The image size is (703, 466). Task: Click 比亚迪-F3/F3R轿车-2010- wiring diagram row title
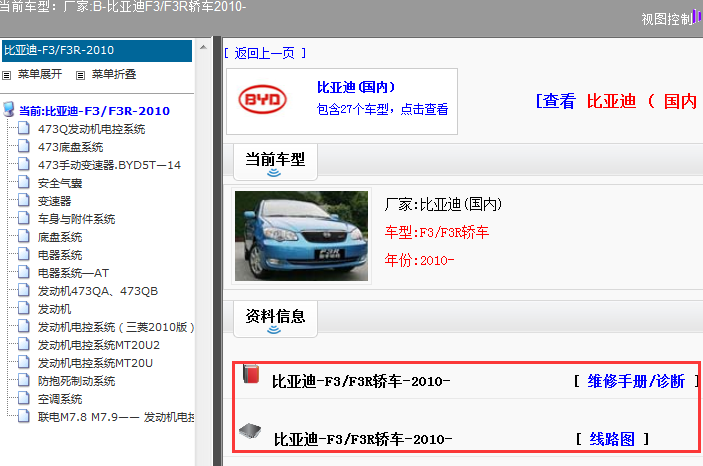[363, 439]
